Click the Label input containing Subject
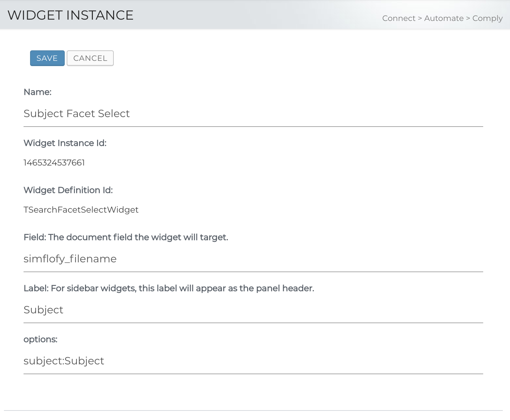 (x=253, y=310)
